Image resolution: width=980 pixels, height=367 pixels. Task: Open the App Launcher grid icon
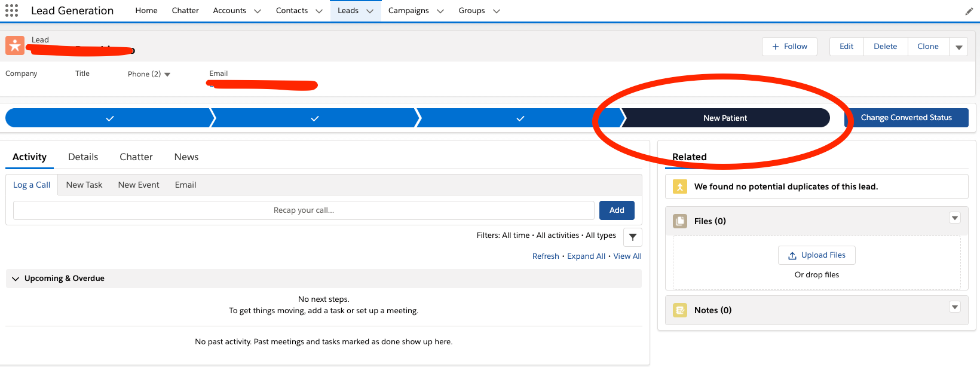click(x=11, y=10)
